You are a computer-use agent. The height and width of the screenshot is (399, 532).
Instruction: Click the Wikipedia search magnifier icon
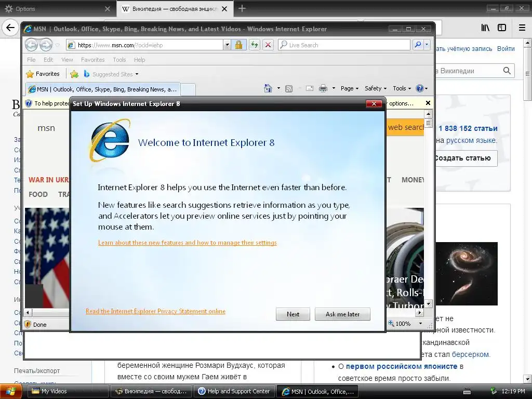(507, 71)
